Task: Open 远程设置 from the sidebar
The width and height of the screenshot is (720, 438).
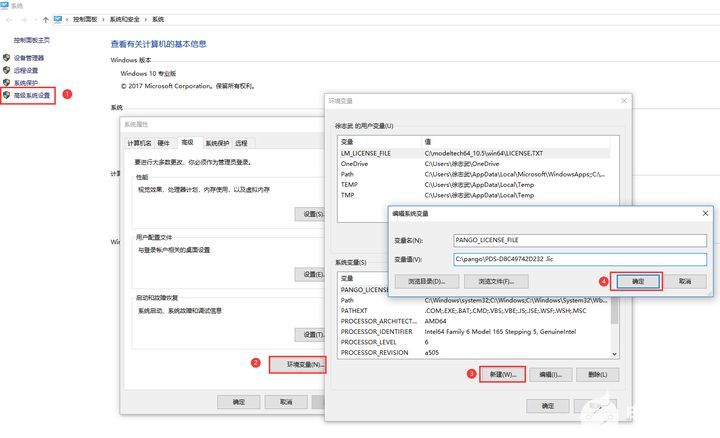Action: [x=26, y=70]
